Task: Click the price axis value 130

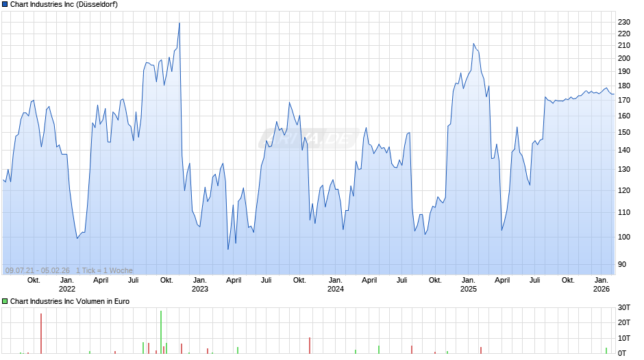Action: click(x=624, y=169)
